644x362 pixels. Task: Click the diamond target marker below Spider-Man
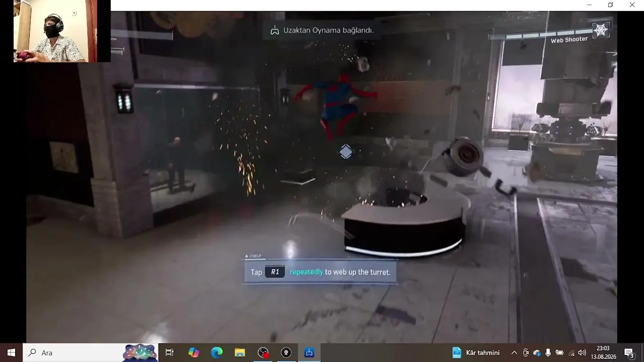point(346,152)
